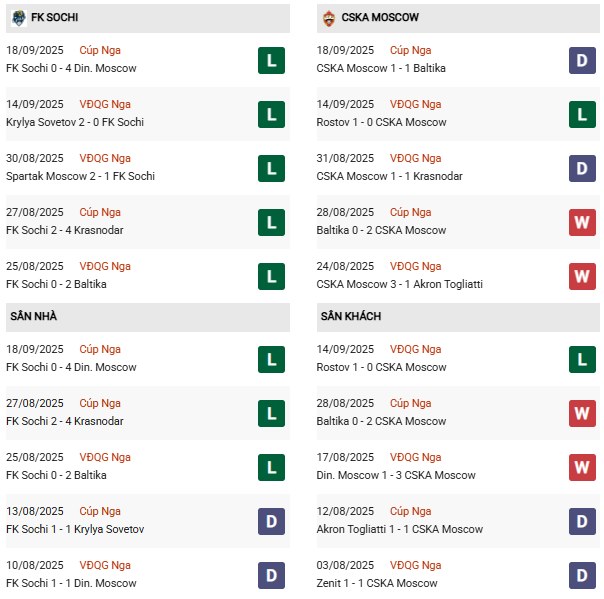Click D badge for Zenit 1-1 CSKA Moscow
This screenshot has height=599, width=604.
point(582,576)
